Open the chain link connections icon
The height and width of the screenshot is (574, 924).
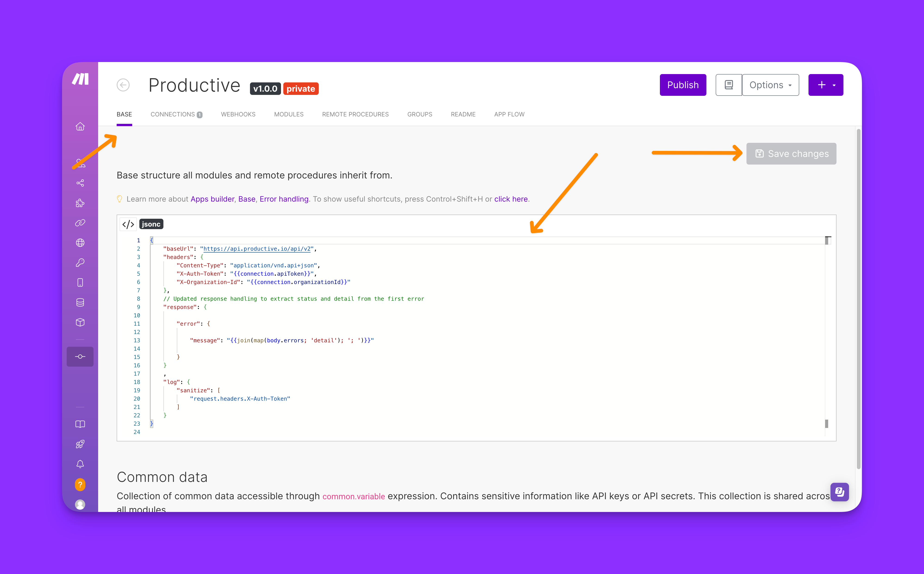pyautogui.click(x=80, y=223)
